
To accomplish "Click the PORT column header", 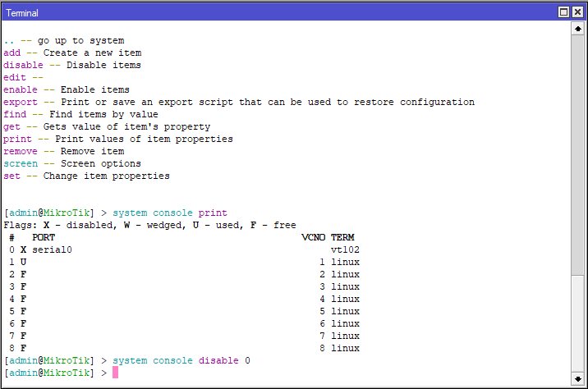I will tap(43, 237).
